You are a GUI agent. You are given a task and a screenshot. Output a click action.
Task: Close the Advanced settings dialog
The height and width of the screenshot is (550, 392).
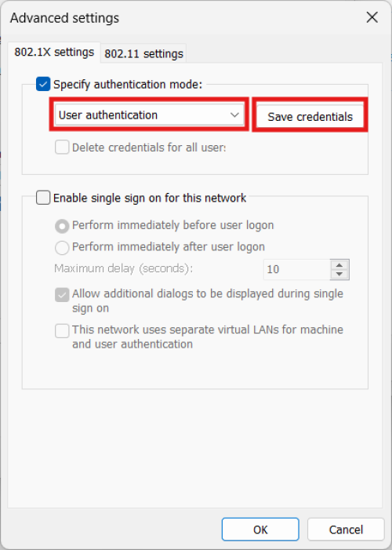coord(372,17)
